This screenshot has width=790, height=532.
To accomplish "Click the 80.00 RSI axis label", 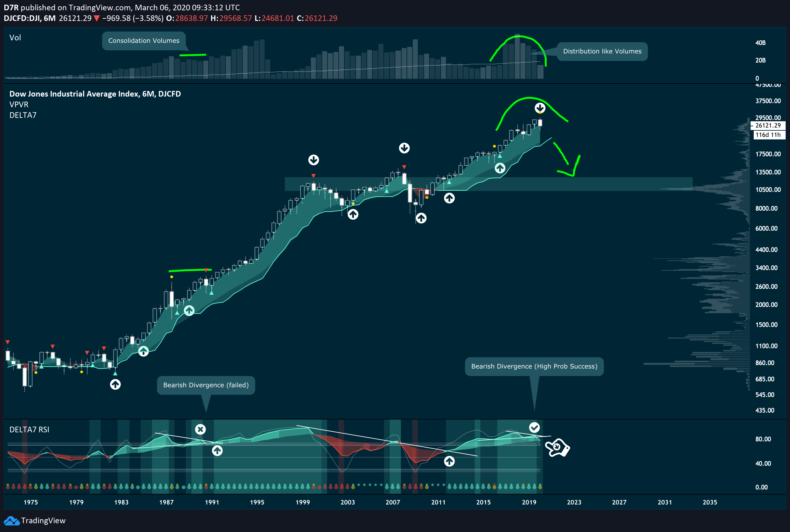I will click(x=763, y=439).
